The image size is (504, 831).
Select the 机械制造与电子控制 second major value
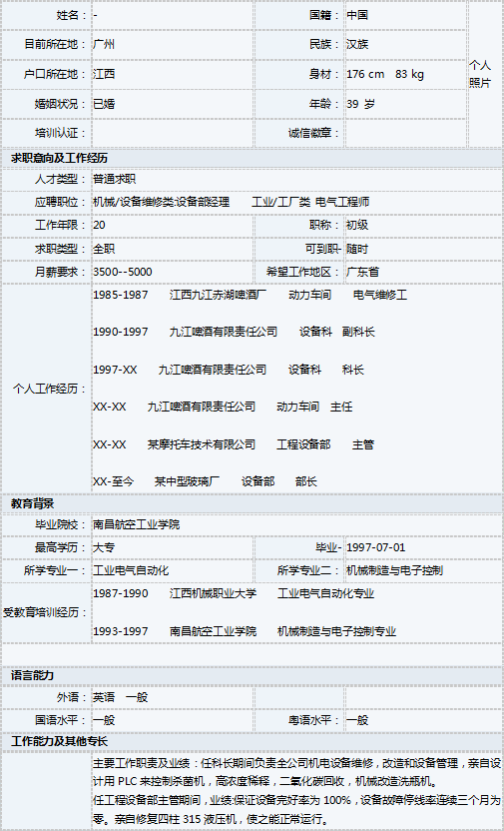pos(394,570)
